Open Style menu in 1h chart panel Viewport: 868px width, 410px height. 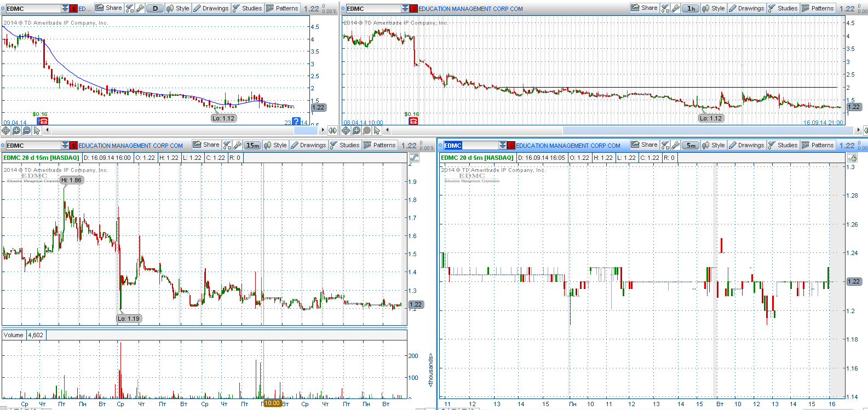(714, 8)
